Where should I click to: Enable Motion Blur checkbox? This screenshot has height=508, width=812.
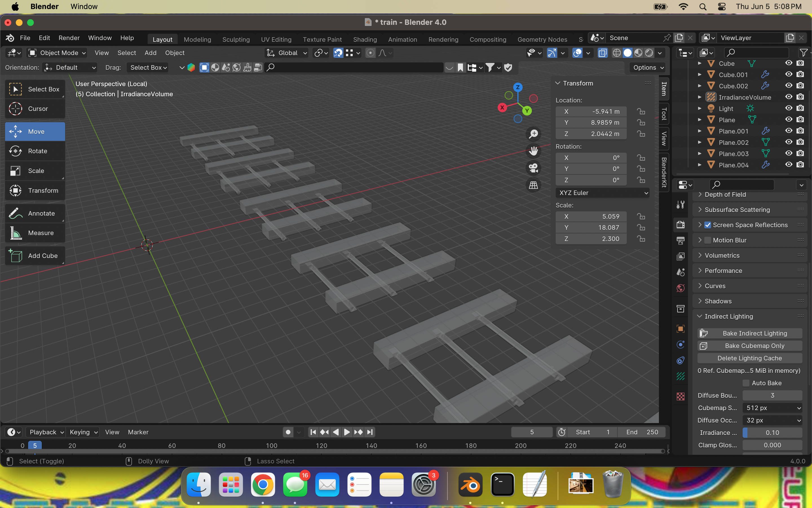708,240
